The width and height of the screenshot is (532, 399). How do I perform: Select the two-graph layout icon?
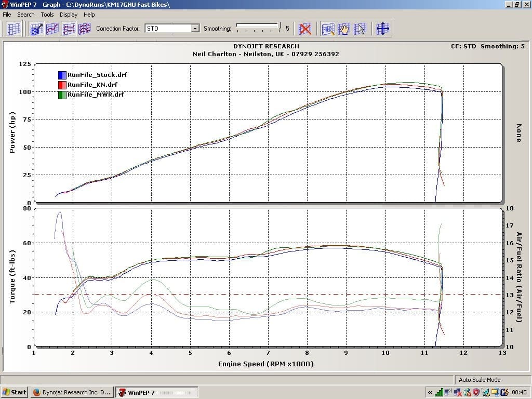click(x=69, y=29)
